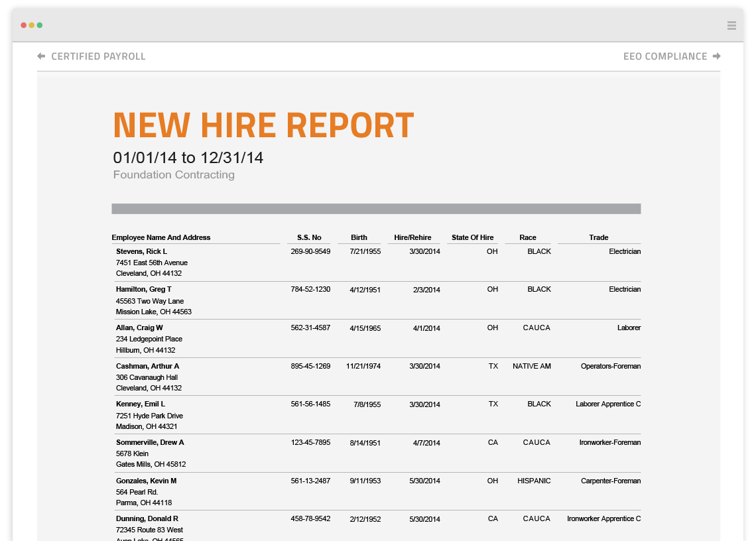Navigate to EEO COMPLIANCE
This screenshot has height=541, width=756.
(666, 56)
